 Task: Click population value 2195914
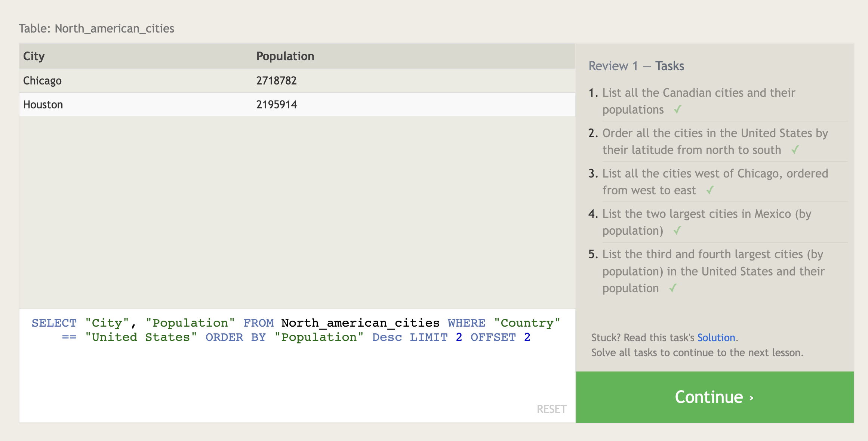[x=276, y=105]
